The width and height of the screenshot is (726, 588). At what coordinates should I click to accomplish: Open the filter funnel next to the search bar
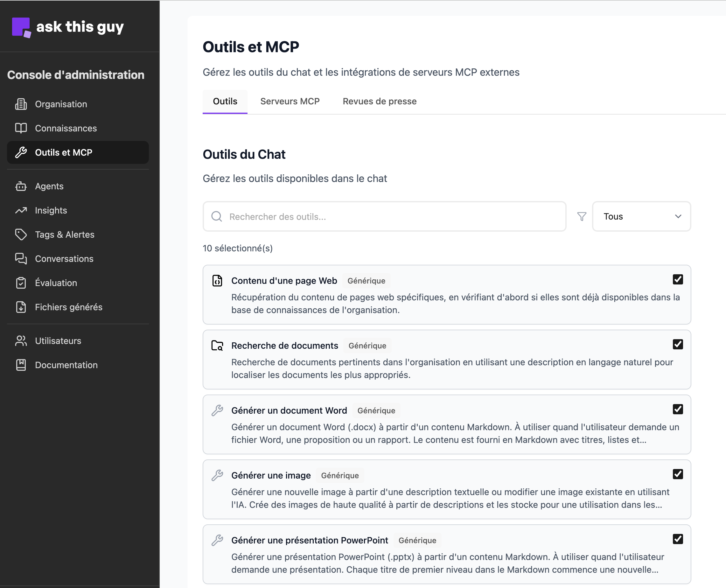(582, 216)
